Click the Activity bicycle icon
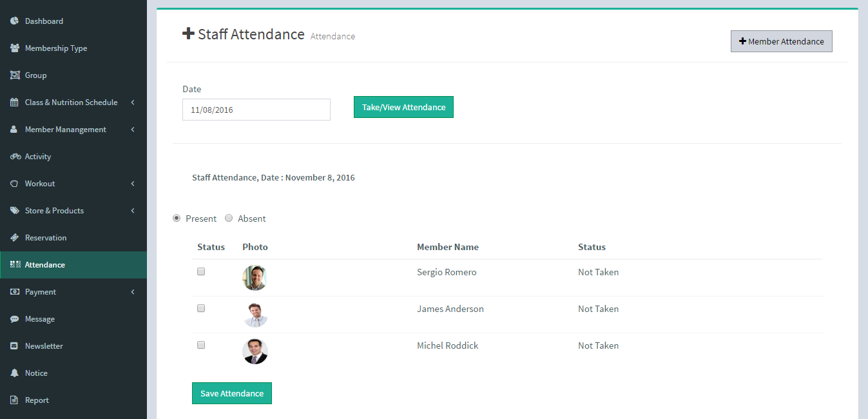This screenshot has width=868, height=419. (15, 157)
